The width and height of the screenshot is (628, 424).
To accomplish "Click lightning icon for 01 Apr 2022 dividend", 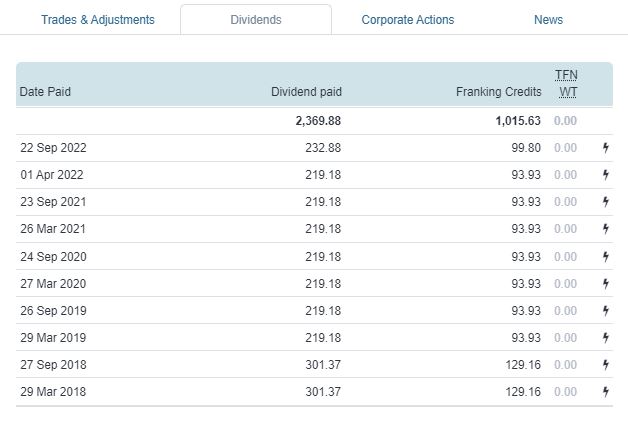I will (606, 175).
